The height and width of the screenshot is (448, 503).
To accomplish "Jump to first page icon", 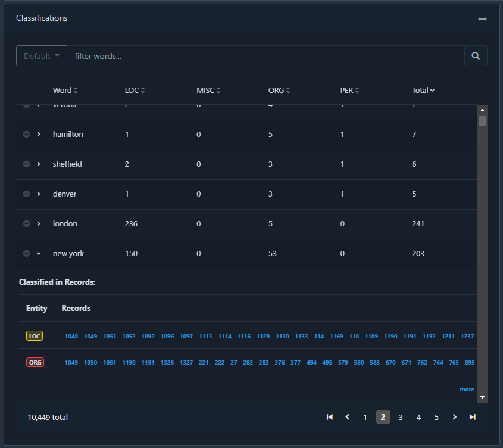I will [x=329, y=417].
